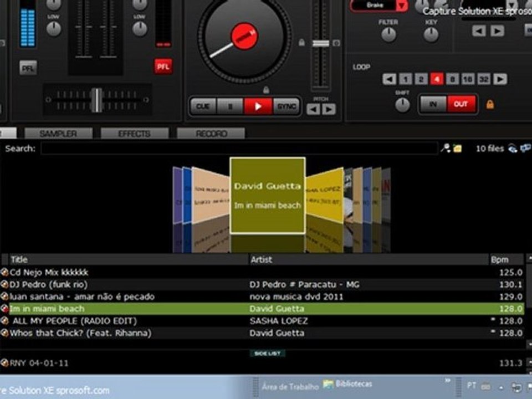Click the left LOW equalizer knob
Image resolution: width=532 pixels, height=399 pixels.
pyautogui.click(x=54, y=29)
